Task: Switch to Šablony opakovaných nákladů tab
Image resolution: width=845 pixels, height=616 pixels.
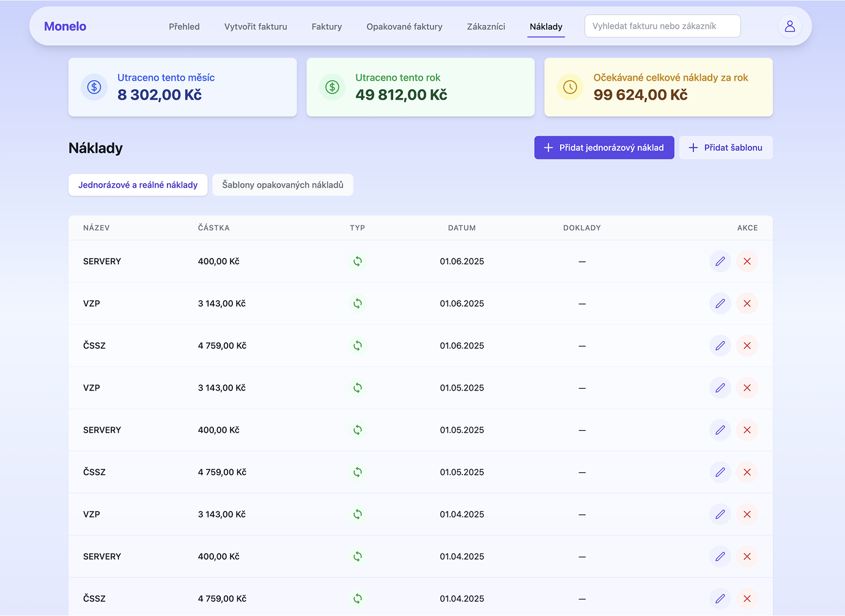Action: tap(282, 185)
